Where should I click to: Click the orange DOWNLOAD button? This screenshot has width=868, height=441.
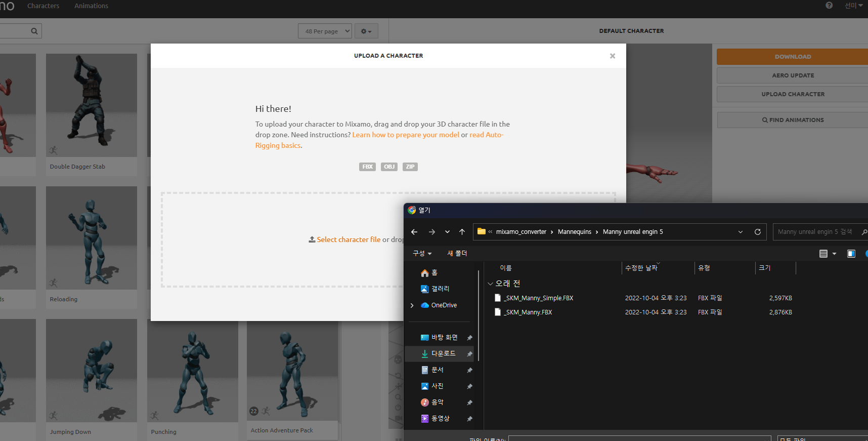pyautogui.click(x=792, y=57)
